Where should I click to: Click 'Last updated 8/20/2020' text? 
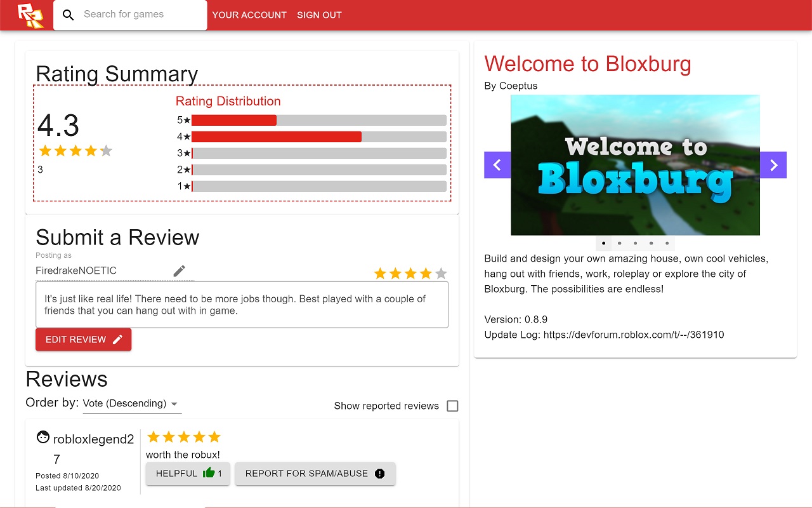point(78,488)
